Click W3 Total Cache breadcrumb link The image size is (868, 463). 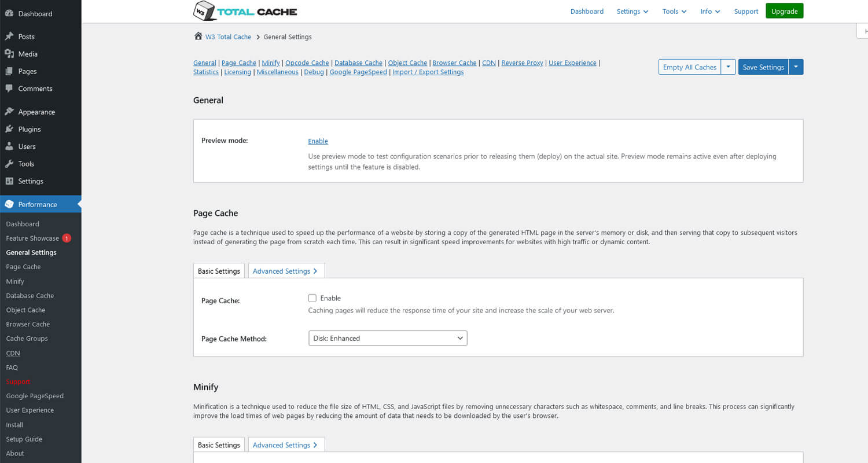click(228, 36)
